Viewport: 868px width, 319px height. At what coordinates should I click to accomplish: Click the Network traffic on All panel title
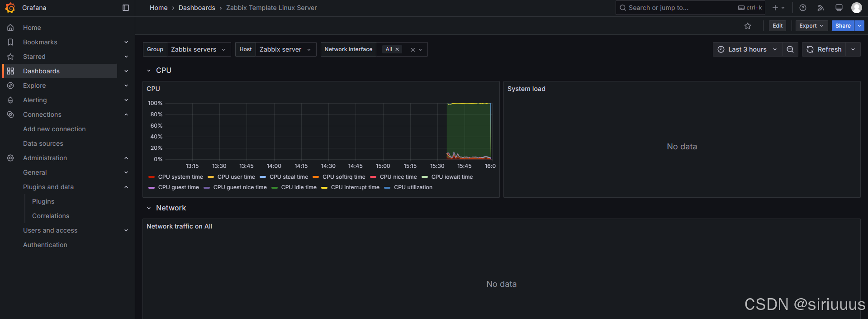tap(179, 226)
